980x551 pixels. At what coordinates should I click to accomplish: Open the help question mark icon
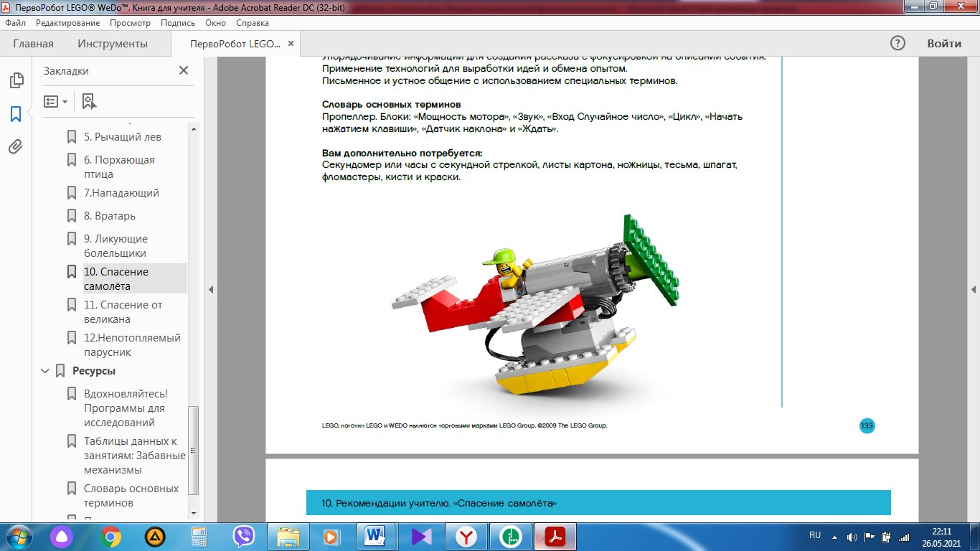click(897, 43)
